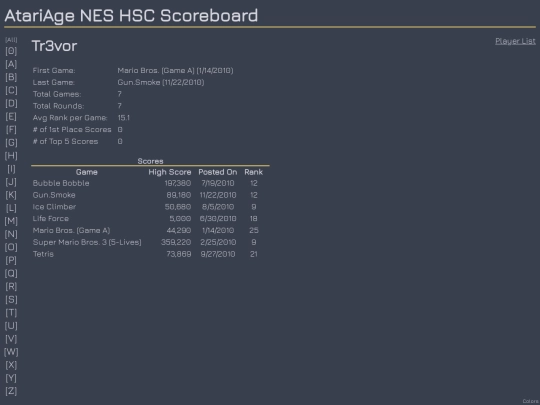Filter players by letter [B]
The width and height of the screenshot is (540, 405).
pyautogui.click(x=11, y=77)
